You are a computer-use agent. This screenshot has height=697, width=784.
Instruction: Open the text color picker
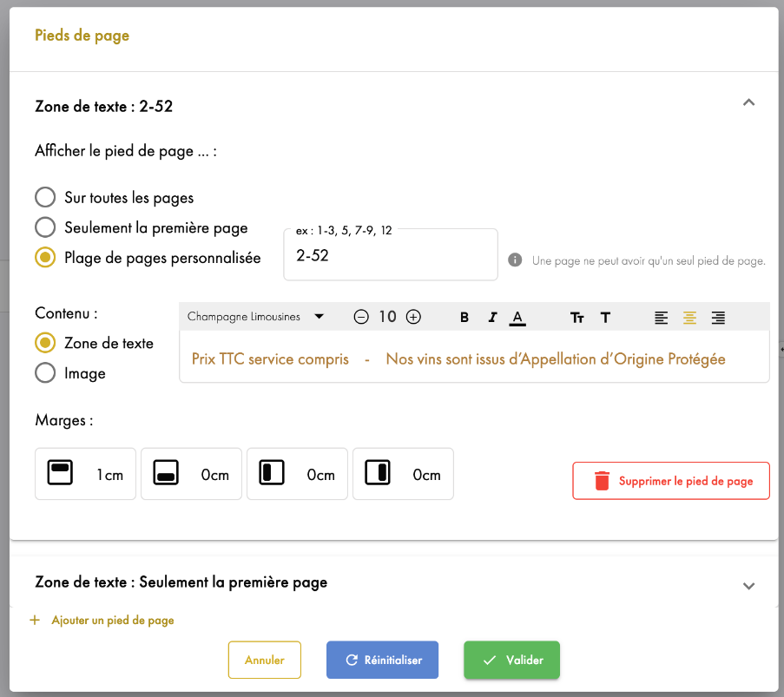click(517, 318)
